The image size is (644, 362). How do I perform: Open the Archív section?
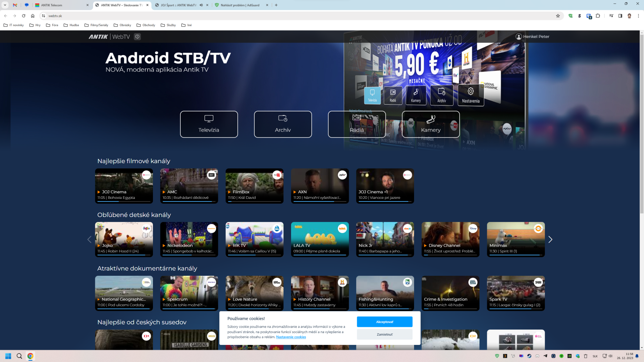pos(282,124)
